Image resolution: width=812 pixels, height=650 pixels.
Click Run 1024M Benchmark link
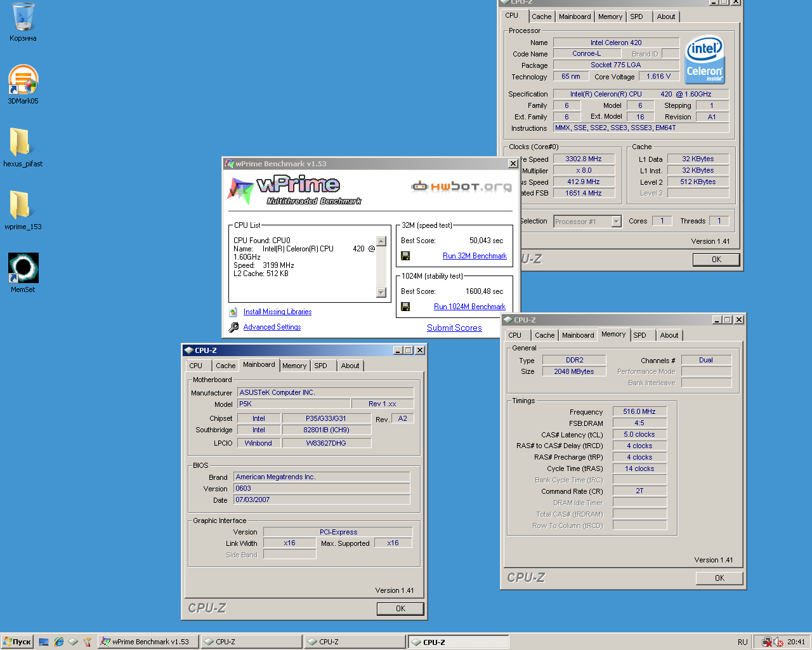(469, 307)
